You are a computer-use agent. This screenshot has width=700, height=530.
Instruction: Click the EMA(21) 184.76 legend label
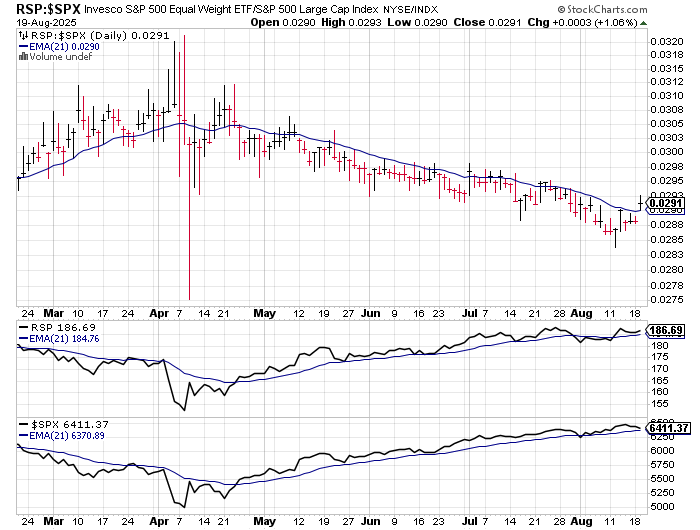(64, 339)
